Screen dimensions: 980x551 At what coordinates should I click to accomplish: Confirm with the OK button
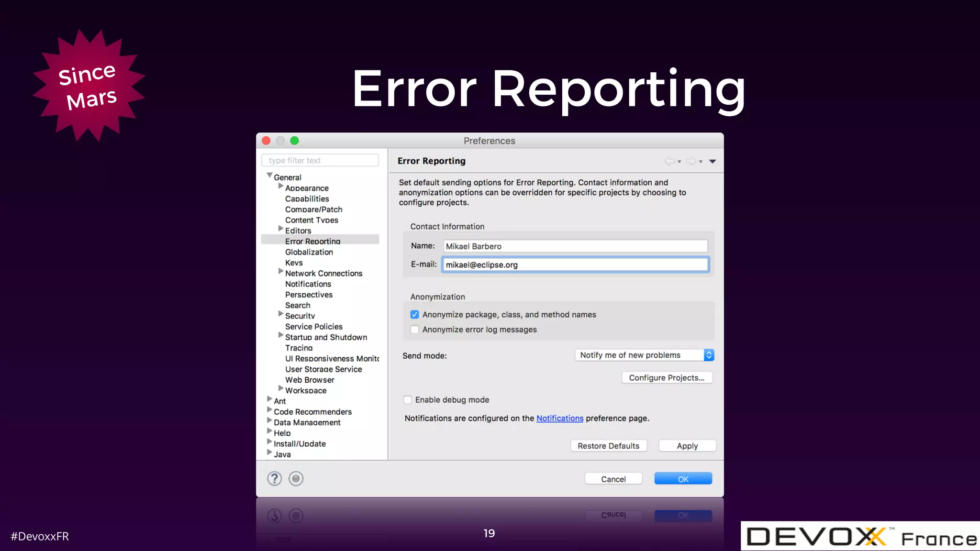point(683,479)
